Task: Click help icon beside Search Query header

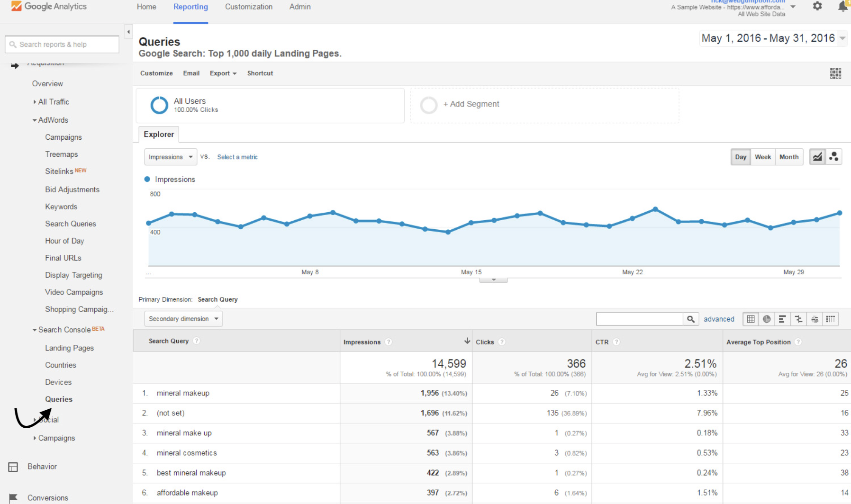Action: [197, 341]
